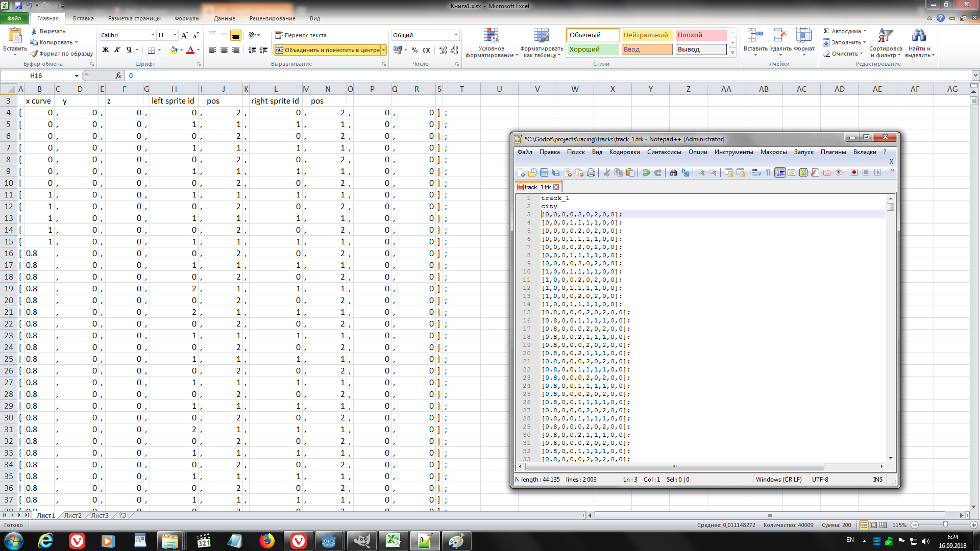This screenshot has height=551, width=980.
Task: Click the Excel taskbar icon
Action: pyautogui.click(x=393, y=541)
